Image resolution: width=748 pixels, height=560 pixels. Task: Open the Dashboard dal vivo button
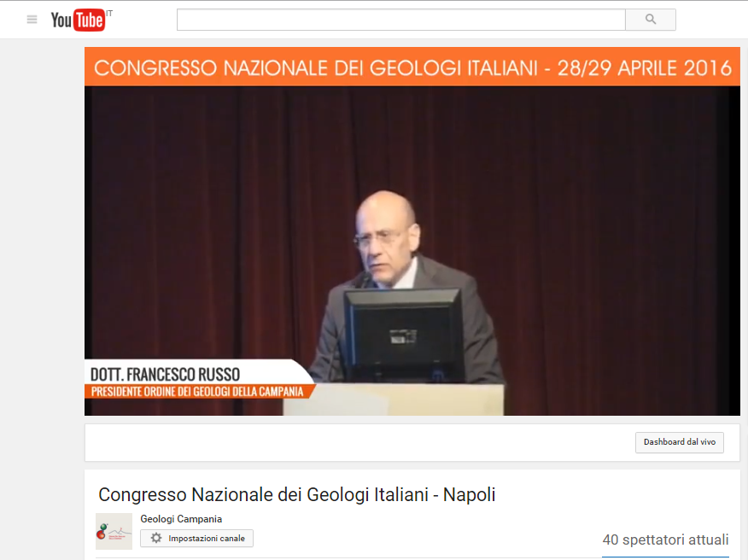(679, 442)
